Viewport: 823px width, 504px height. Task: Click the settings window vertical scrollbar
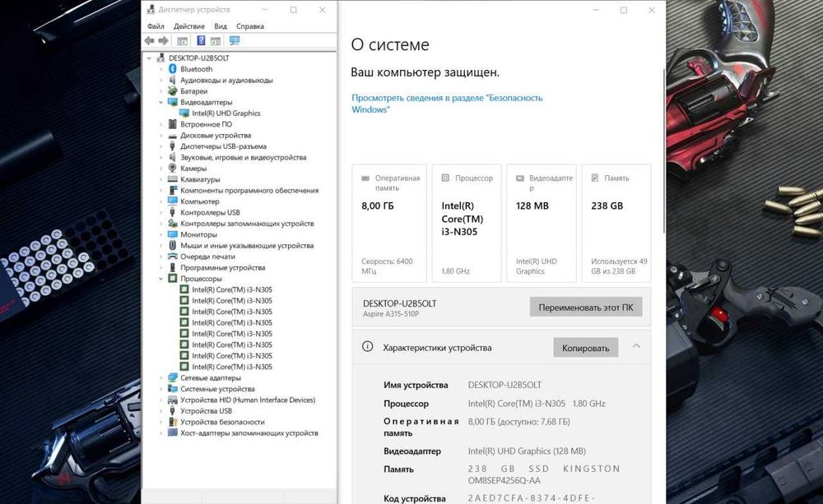click(x=664, y=152)
